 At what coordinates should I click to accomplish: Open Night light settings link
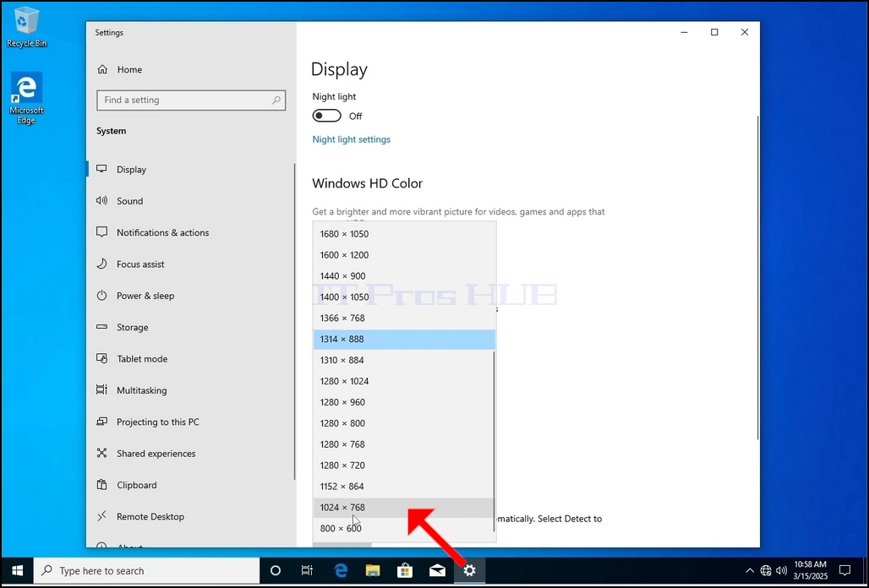click(352, 139)
